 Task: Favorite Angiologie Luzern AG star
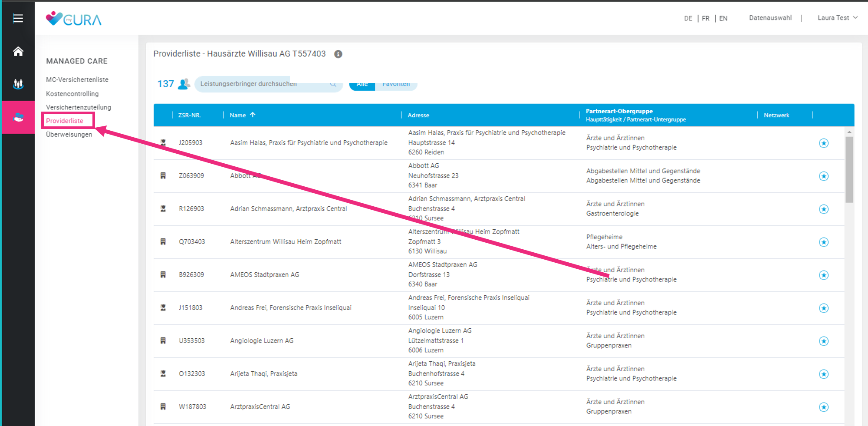pos(823,341)
